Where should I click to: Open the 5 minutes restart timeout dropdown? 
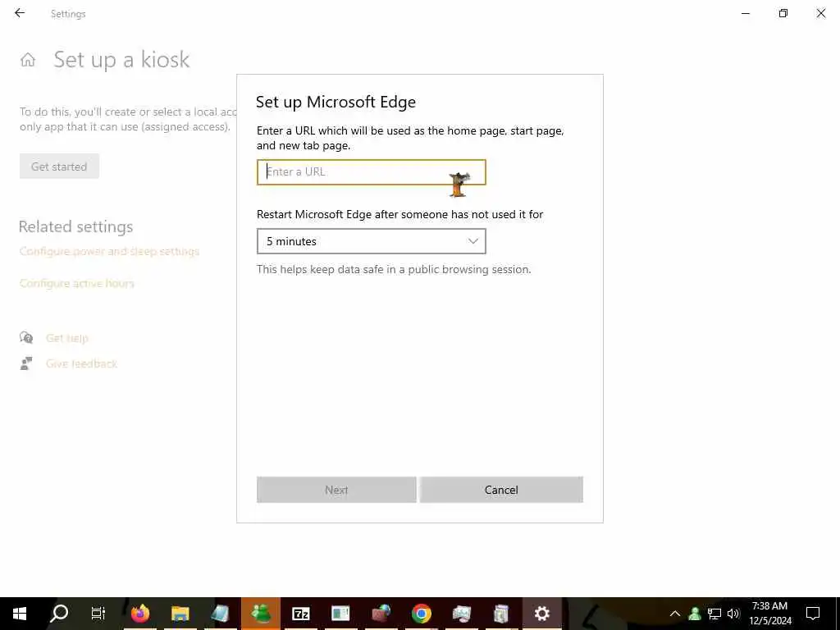(x=372, y=242)
